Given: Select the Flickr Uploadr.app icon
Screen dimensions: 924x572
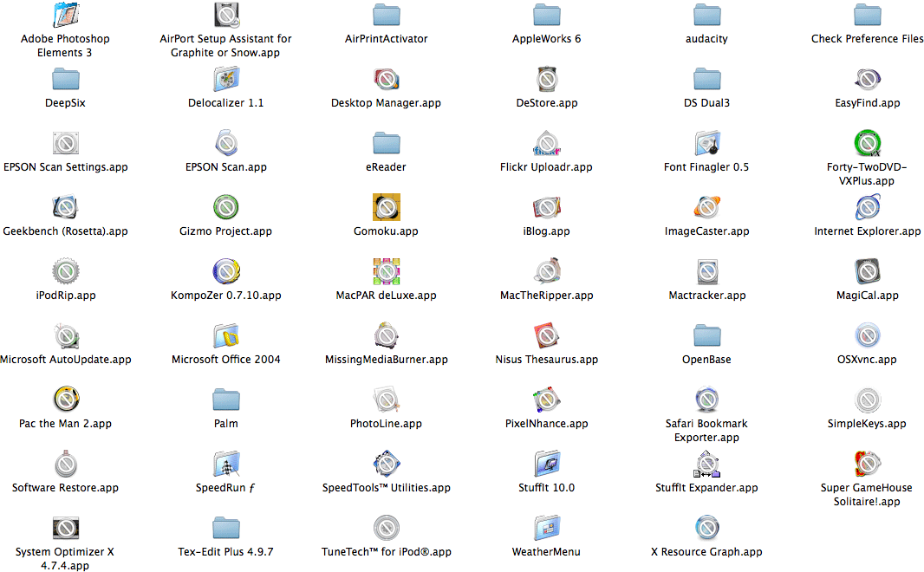Looking at the screenshot, I should pos(547,143).
